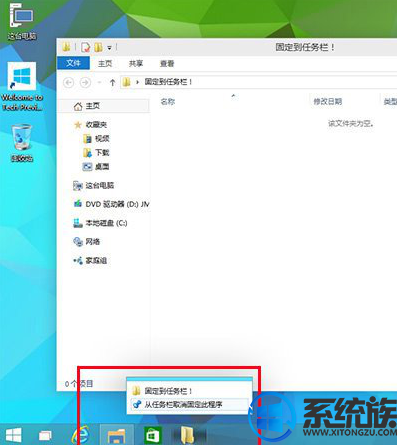The image size is (397, 445).
Task: Launch Internet Explorer from taskbar
Action: pyautogui.click(x=80, y=435)
